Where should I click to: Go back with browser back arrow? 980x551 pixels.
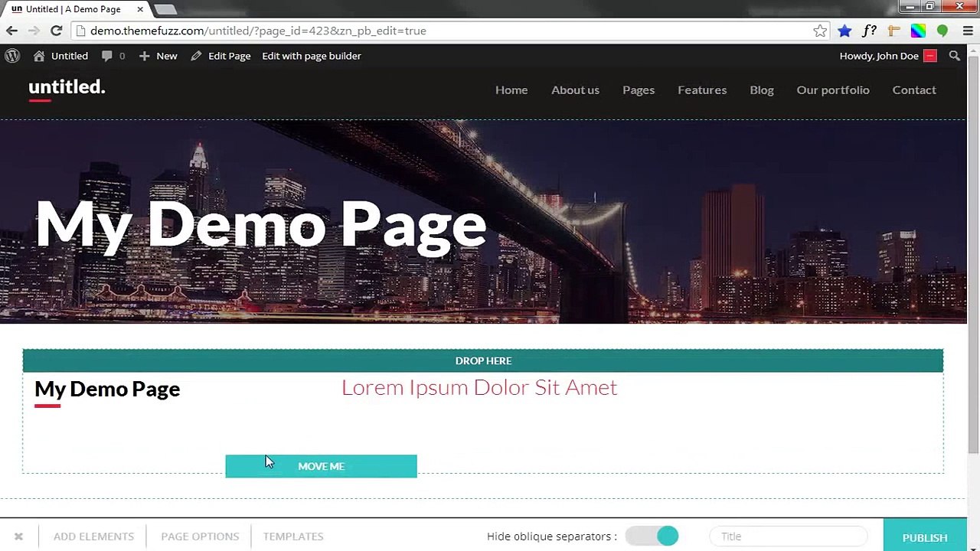pos(11,31)
